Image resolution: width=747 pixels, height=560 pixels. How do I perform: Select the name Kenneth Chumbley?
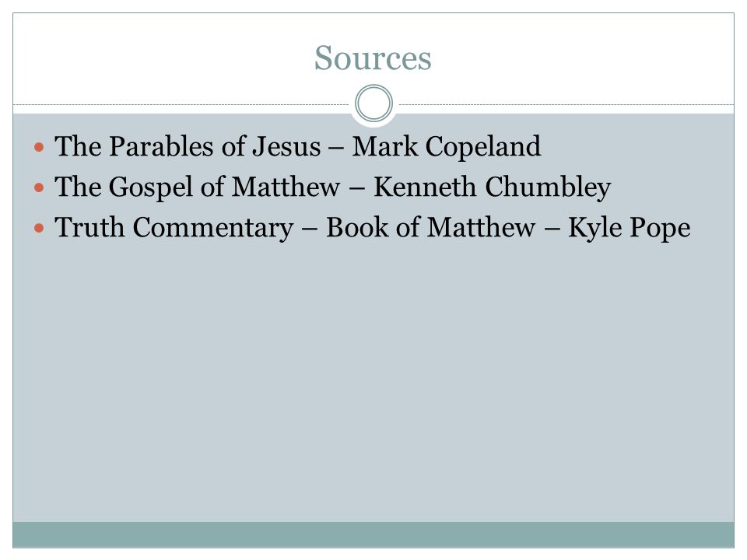coord(492,187)
